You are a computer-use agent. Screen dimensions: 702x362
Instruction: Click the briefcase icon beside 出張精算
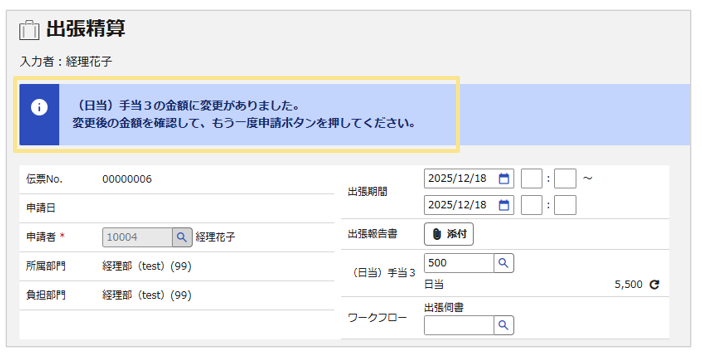29,30
